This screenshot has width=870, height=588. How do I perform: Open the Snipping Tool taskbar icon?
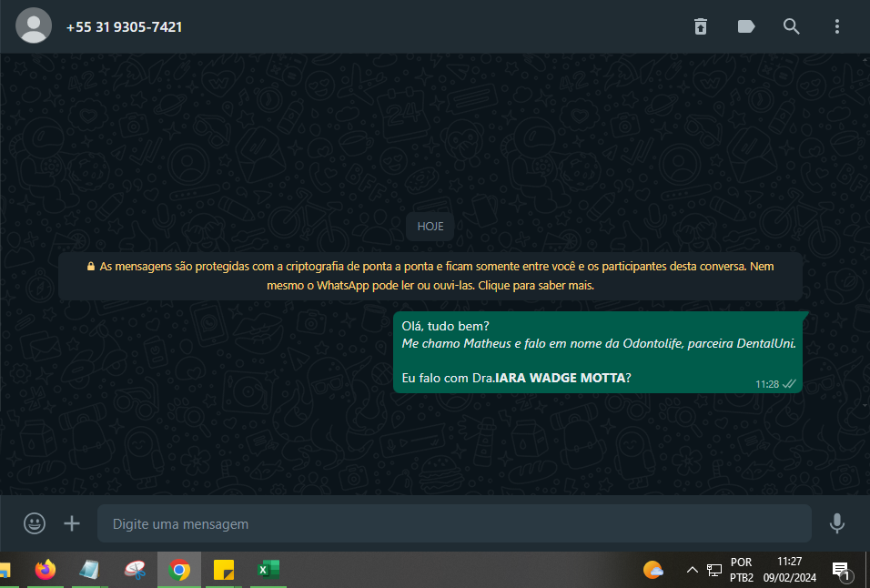[135, 570]
